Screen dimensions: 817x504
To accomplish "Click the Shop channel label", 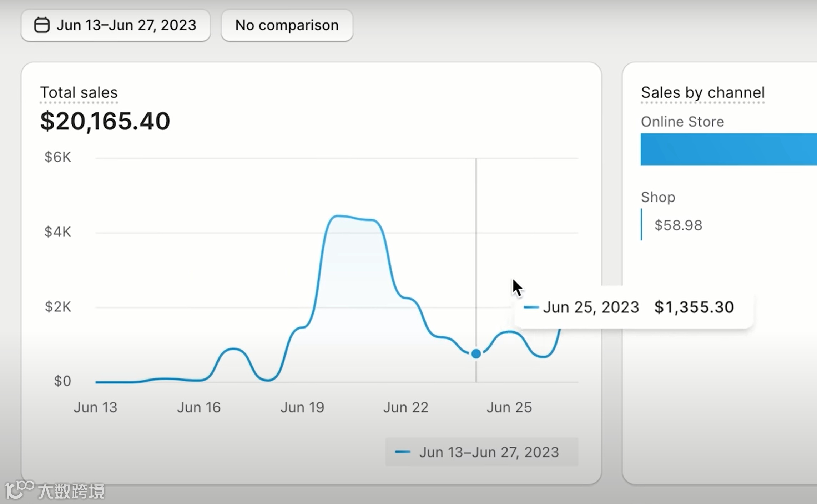I will 658,197.
